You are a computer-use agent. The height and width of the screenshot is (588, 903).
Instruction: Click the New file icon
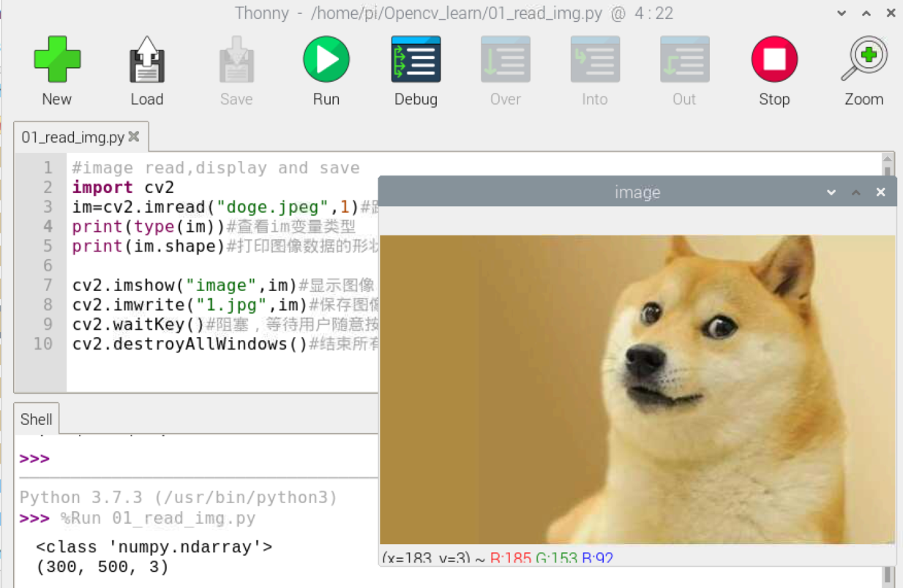57,59
